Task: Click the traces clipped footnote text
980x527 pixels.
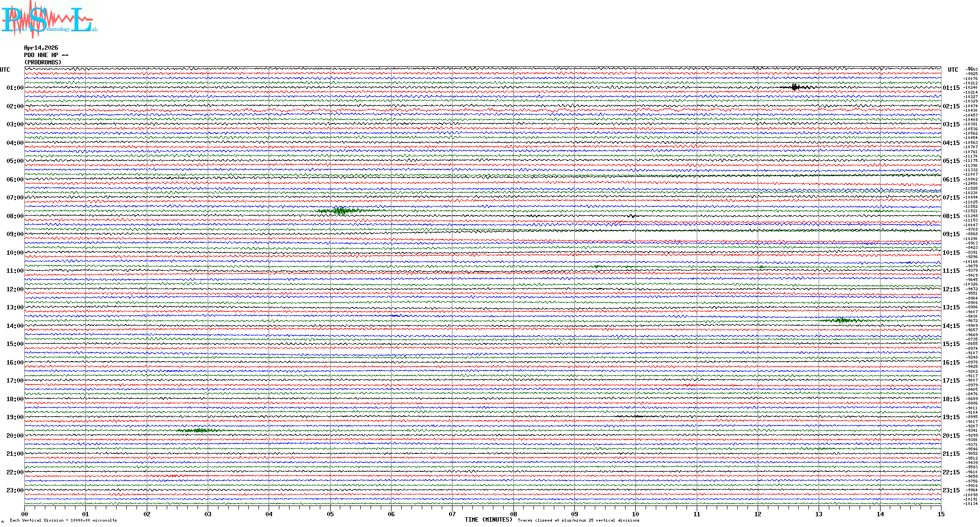Action: tap(578, 520)
